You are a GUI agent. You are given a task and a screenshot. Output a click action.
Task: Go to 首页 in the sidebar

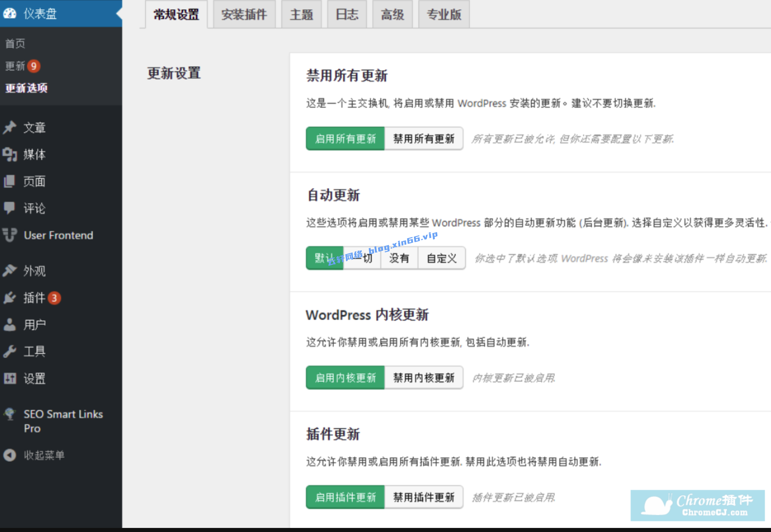click(x=15, y=43)
